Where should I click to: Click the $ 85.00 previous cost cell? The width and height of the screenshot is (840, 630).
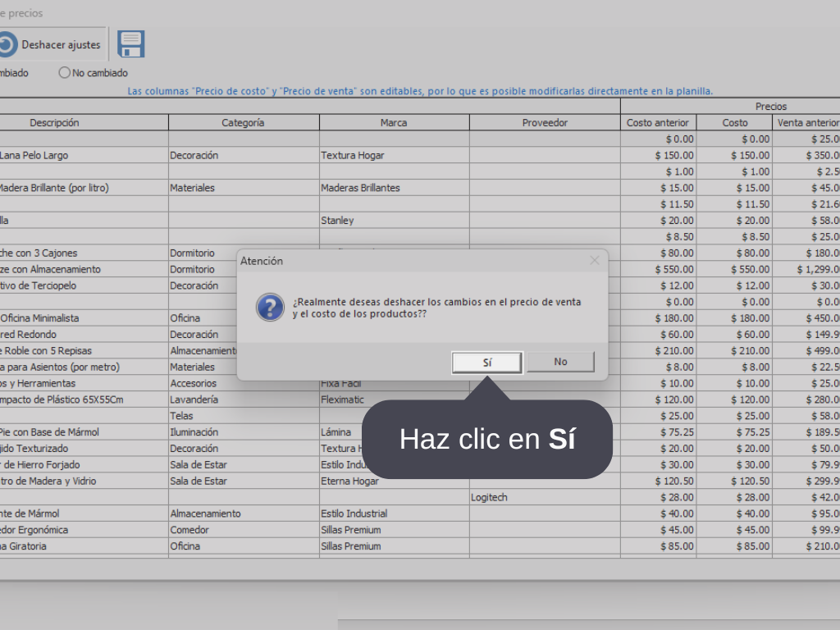click(x=659, y=546)
